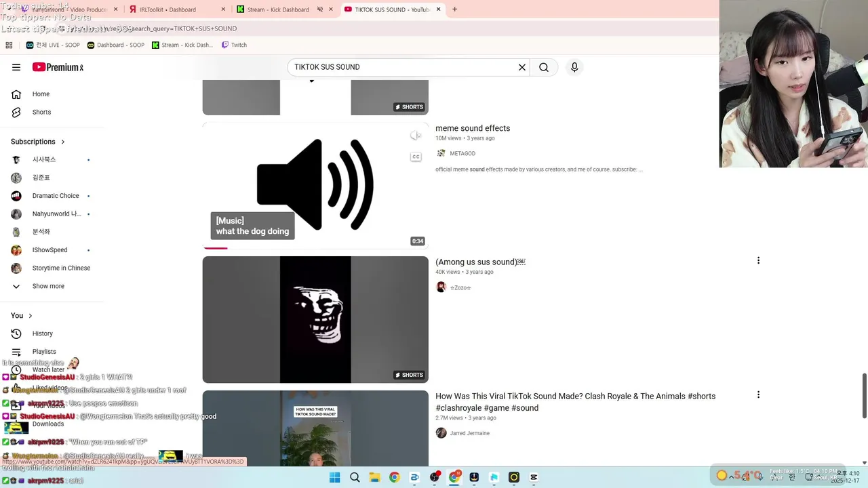Open the Twitch bookmark
868x488 pixels.
pos(233,45)
